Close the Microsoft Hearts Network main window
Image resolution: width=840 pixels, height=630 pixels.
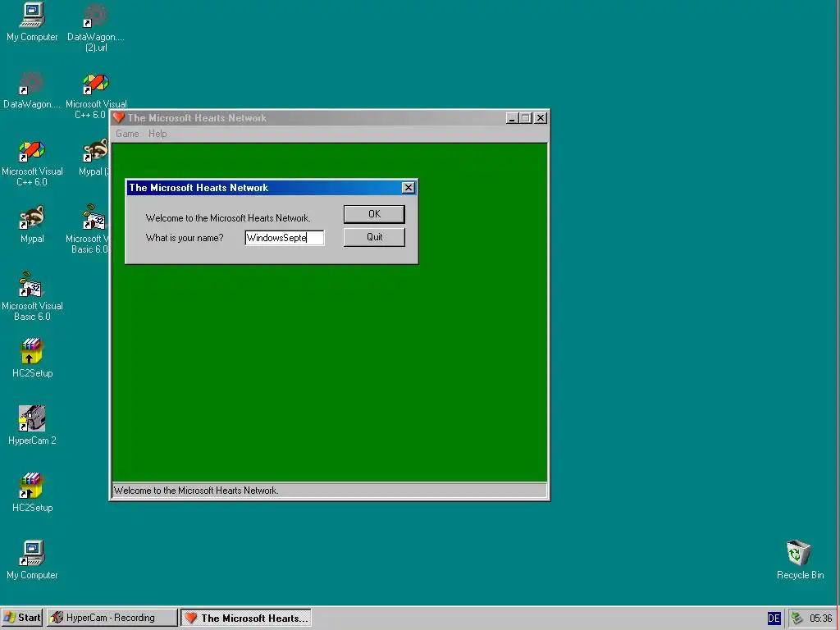click(x=541, y=118)
